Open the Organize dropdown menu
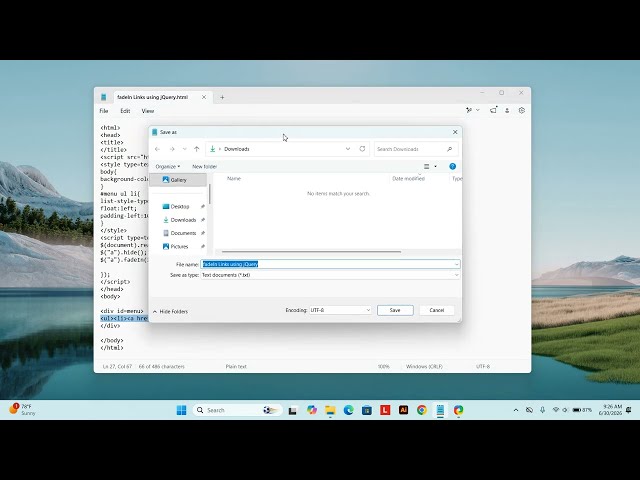The height and width of the screenshot is (480, 640). click(168, 167)
